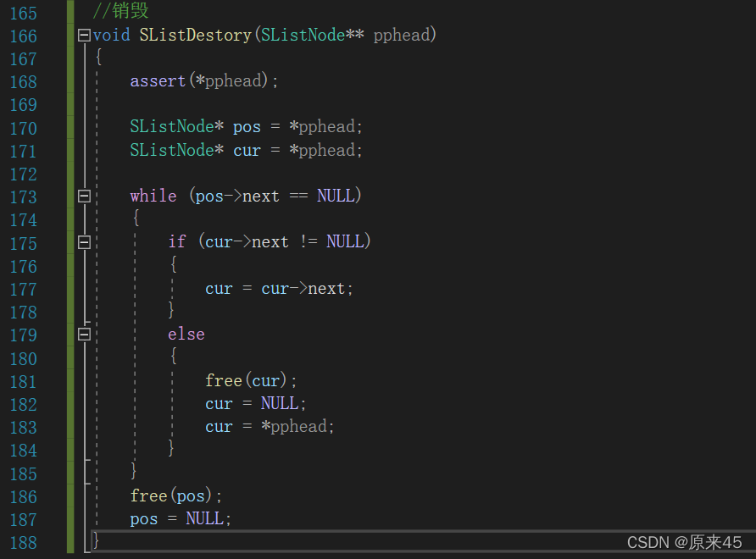Screen dimensions: 756x559
Task: Click the cur variable declaration on line 171
Action: pos(247,151)
